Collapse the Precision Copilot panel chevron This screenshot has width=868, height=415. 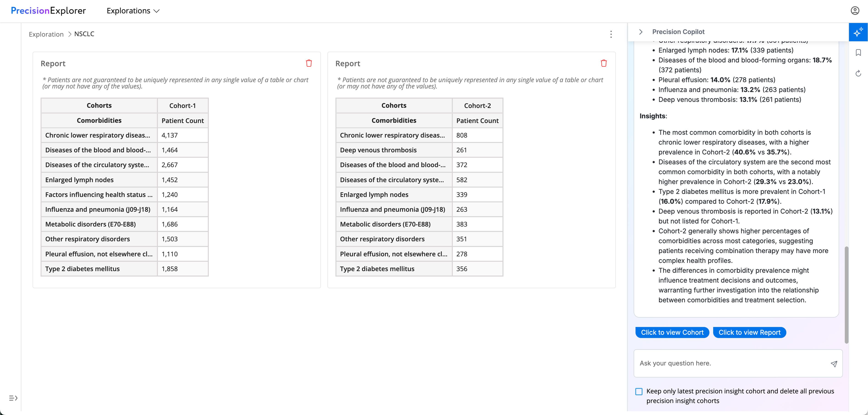click(x=640, y=32)
